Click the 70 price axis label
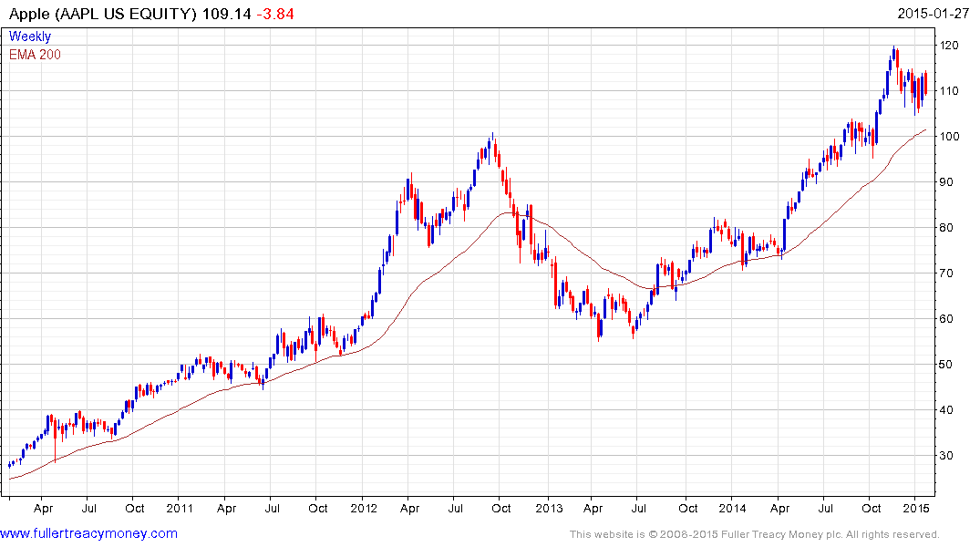This screenshot has height=547, width=980. point(946,273)
